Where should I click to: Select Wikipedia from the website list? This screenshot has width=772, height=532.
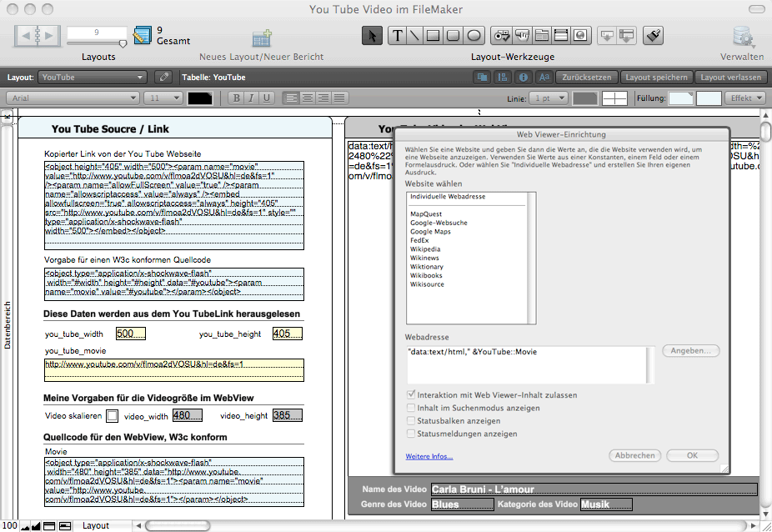point(426,248)
